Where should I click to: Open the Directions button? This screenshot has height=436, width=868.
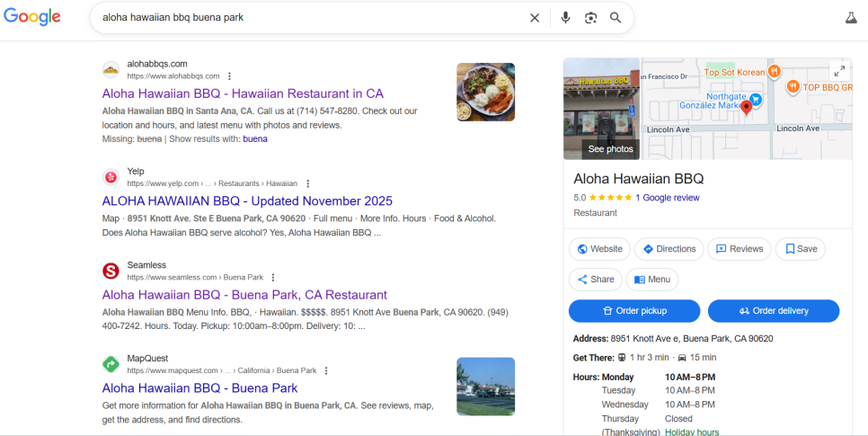click(x=669, y=249)
